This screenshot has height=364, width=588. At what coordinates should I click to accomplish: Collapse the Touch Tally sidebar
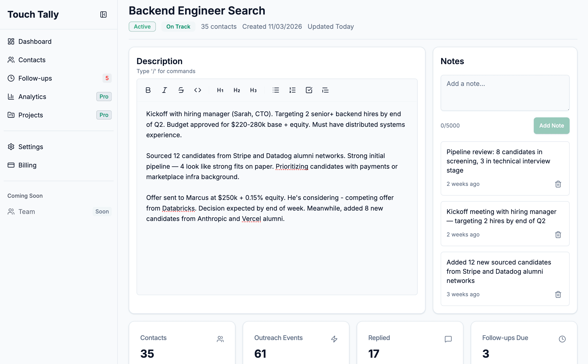click(103, 15)
